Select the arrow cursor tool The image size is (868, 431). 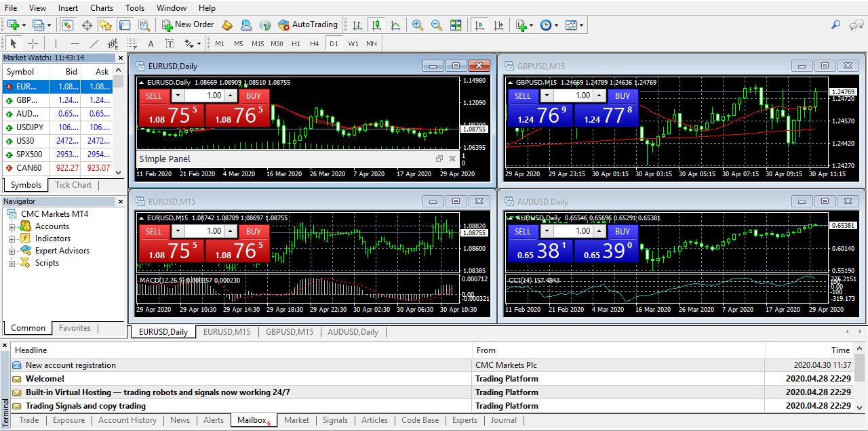tap(13, 43)
